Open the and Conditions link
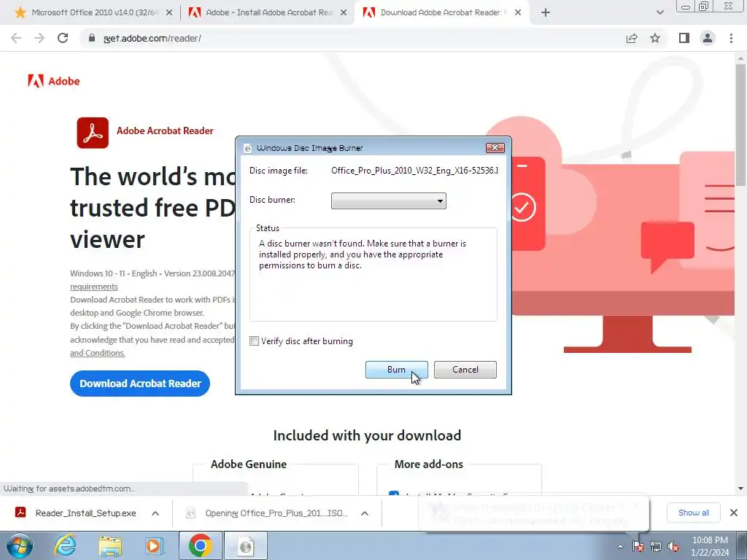 (x=98, y=353)
